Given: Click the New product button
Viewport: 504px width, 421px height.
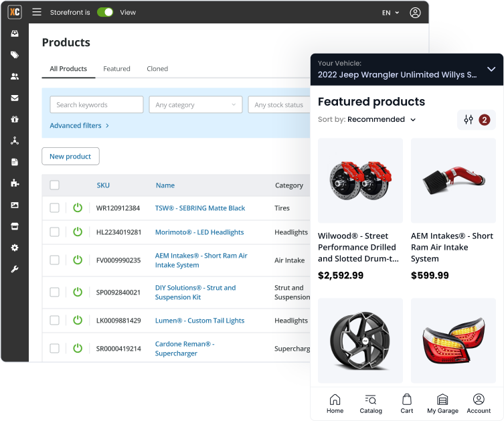Looking at the screenshot, I should (70, 156).
